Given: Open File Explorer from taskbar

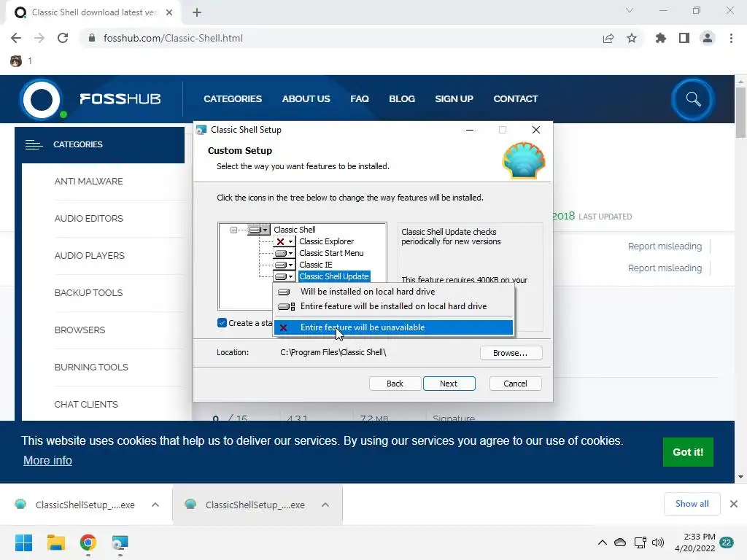Looking at the screenshot, I should 55,542.
